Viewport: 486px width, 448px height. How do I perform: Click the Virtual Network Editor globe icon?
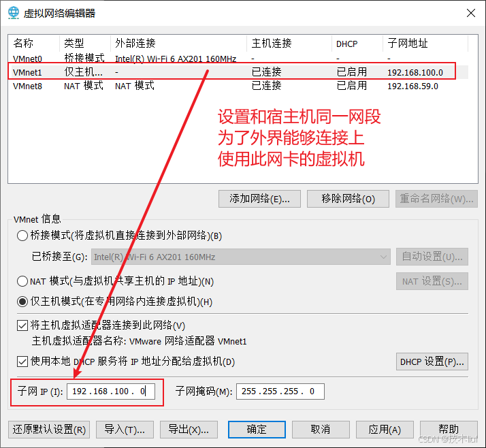coord(14,13)
